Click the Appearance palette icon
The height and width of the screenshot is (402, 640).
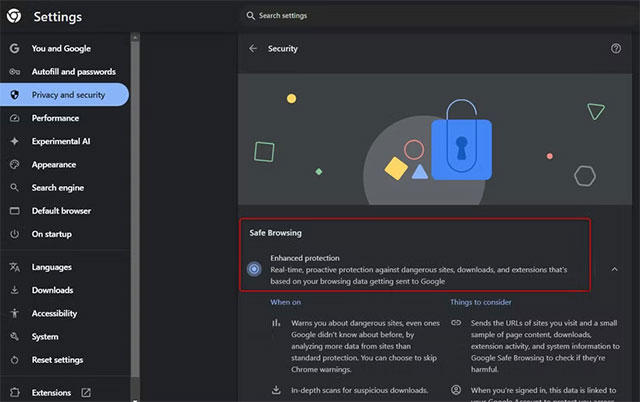[14, 164]
